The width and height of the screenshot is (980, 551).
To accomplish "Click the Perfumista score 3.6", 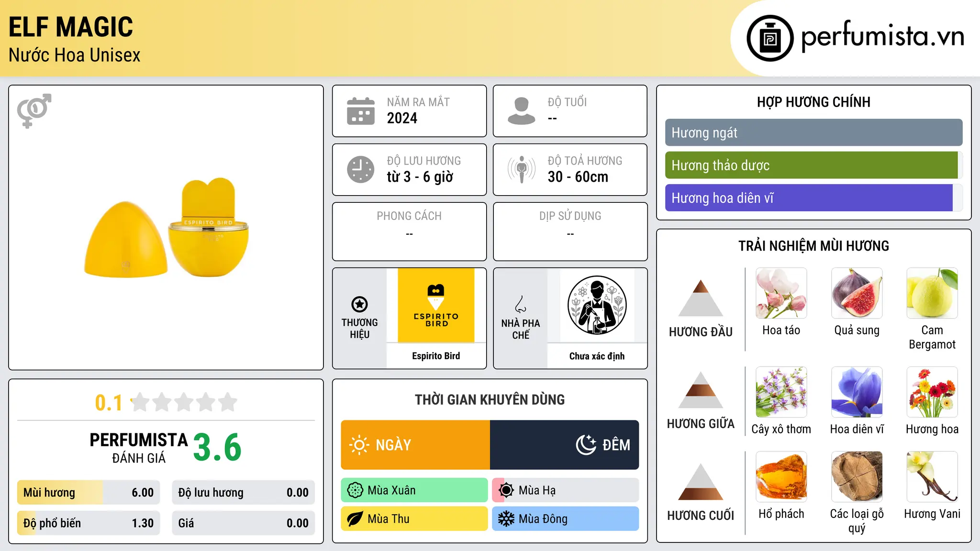I will point(218,447).
